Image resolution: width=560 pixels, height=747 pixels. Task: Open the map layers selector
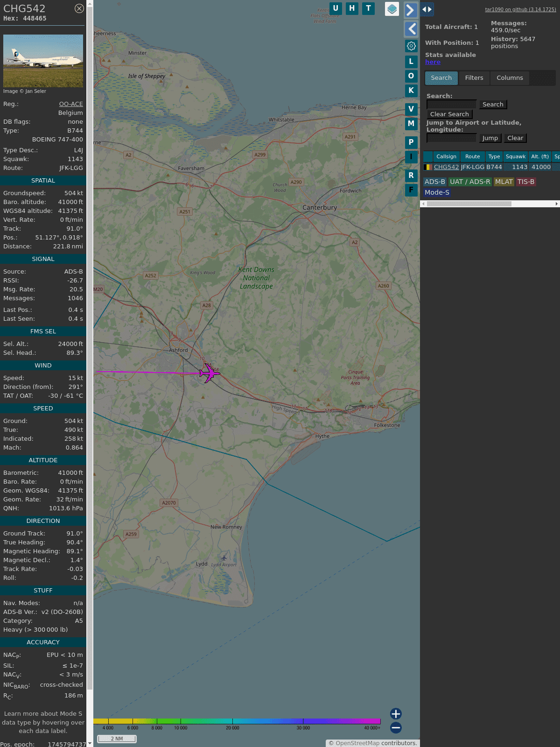tap(392, 9)
